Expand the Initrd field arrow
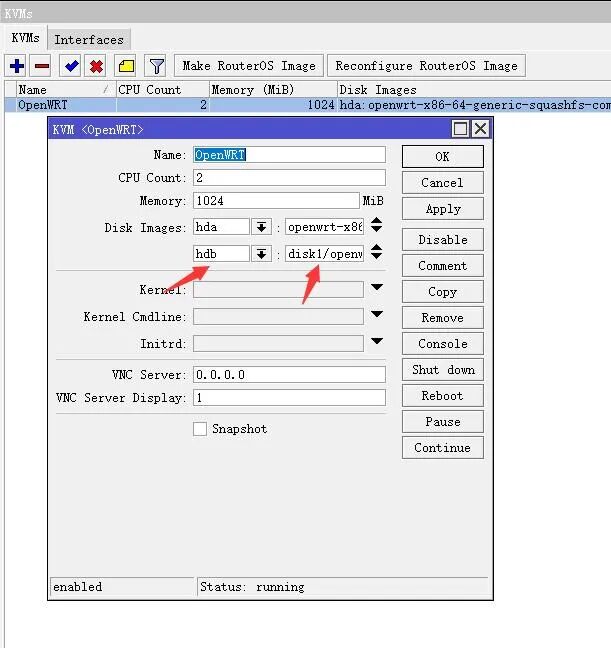 tap(377, 341)
